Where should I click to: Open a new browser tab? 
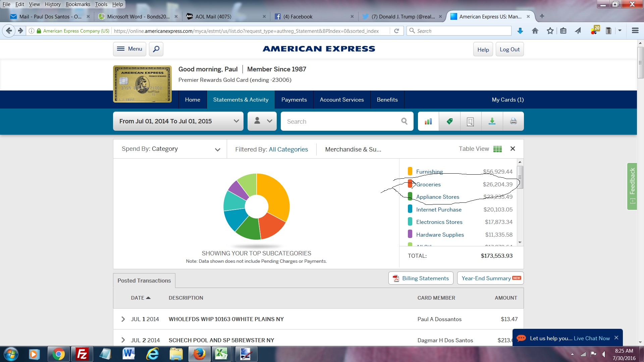[x=542, y=16]
